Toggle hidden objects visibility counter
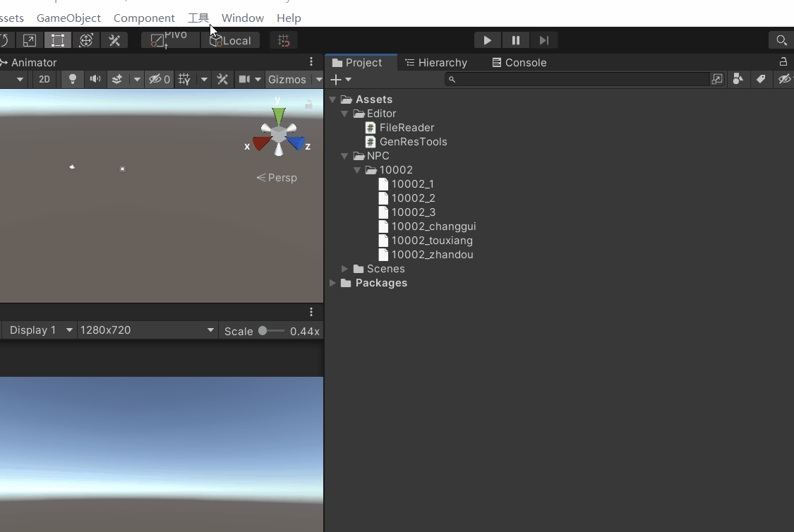794x532 pixels. coord(160,80)
